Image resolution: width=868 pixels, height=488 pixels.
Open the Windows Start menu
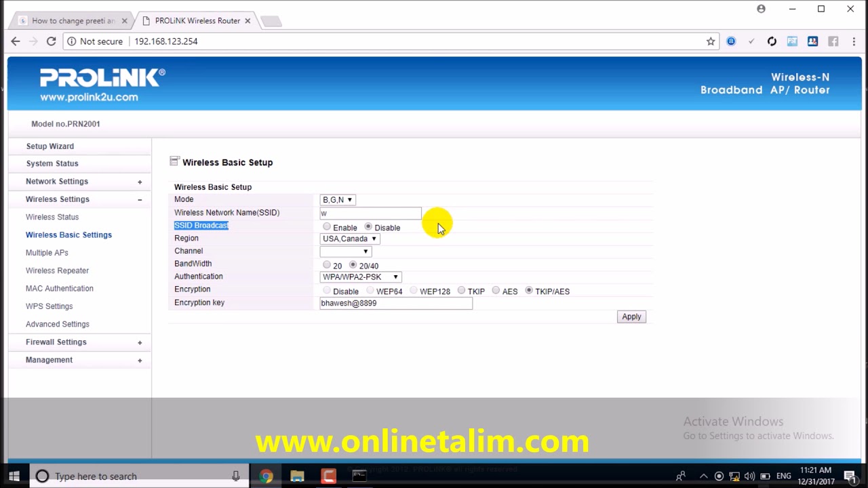pyautogui.click(x=14, y=476)
